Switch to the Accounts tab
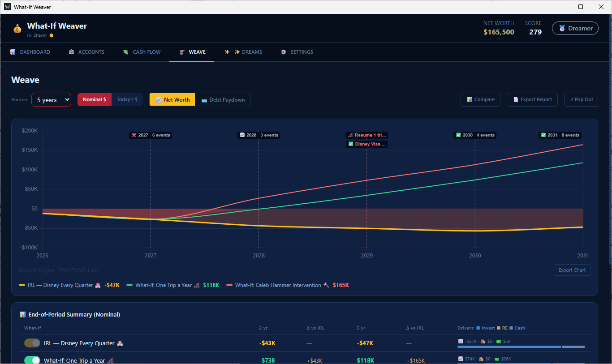 pyautogui.click(x=86, y=52)
